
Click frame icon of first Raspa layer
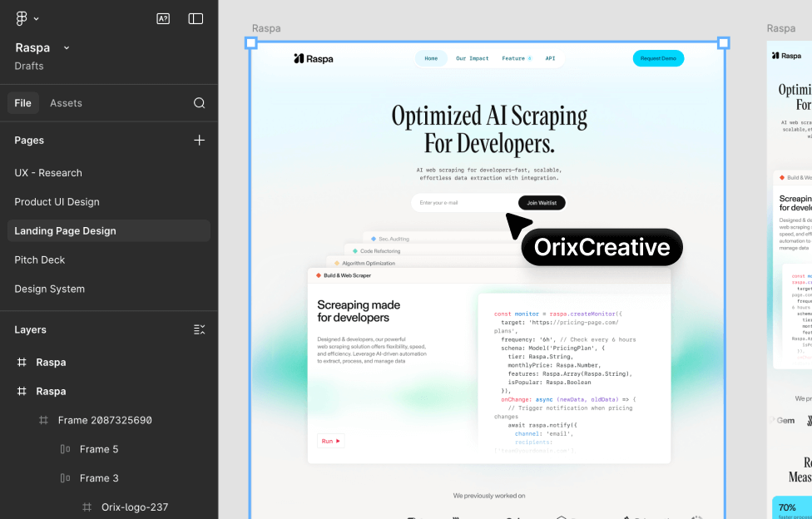pyautogui.click(x=22, y=362)
